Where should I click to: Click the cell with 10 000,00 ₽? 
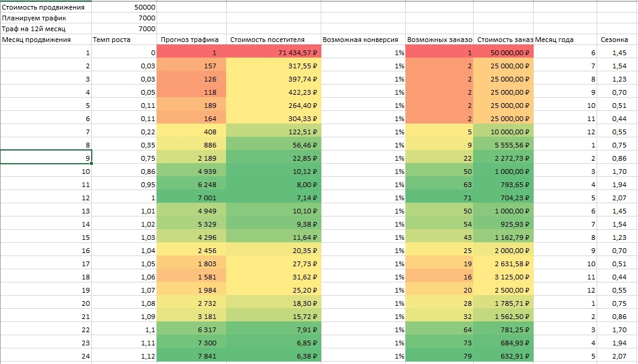click(x=503, y=132)
